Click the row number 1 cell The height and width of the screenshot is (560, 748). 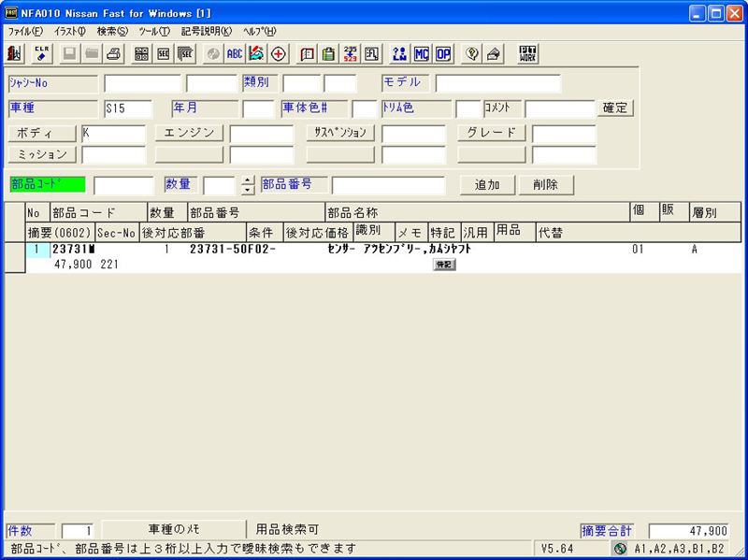36,249
